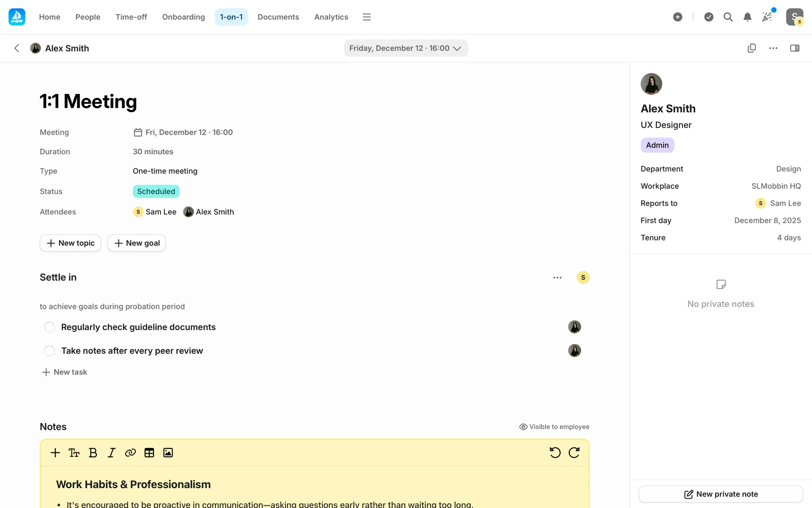Open the hamburger more-navigation menu
The height and width of the screenshot is (508, 812).
pos(367,17)
